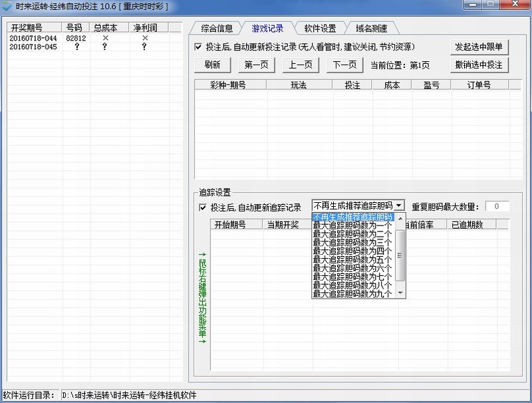Image resolution: width=532 pixels, height=403 pixels.
Task: Collapse the 追踪胆码 combo box using its arrow
Action: coord(398,207)
